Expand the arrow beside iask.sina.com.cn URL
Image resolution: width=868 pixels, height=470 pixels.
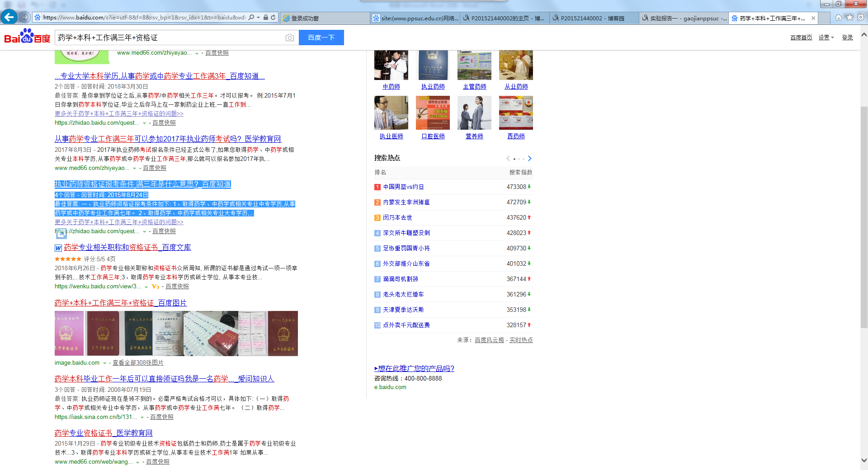tap(142, 417)
